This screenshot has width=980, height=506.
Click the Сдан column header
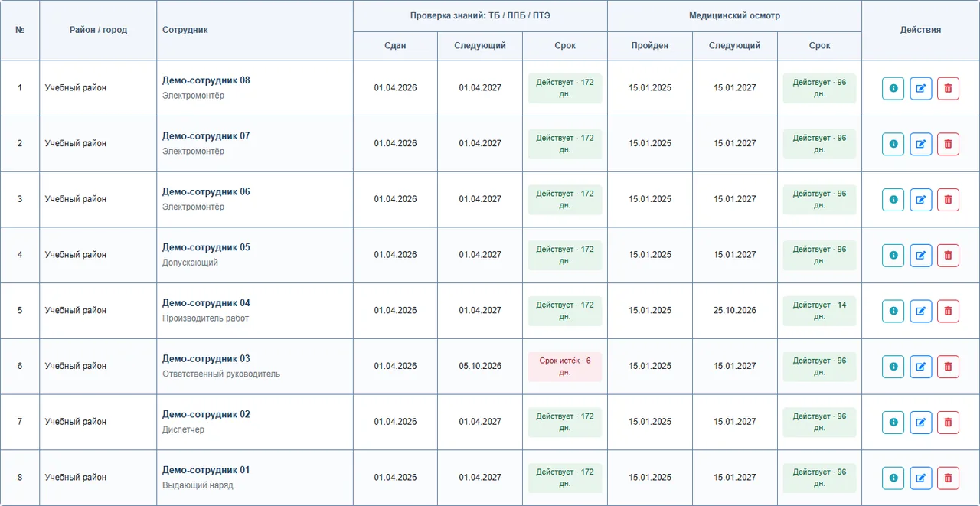click(395, 46)
